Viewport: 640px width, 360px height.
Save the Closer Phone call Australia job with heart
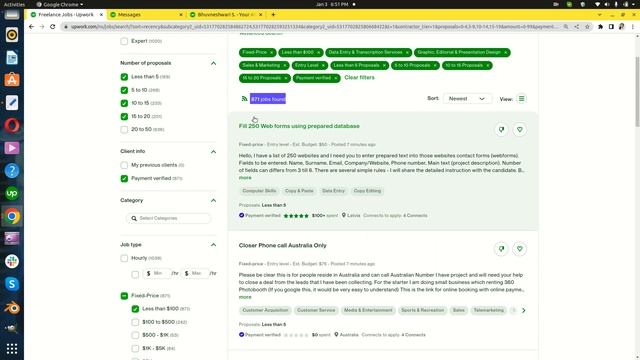pyautogui.click(x=520, y=249)
